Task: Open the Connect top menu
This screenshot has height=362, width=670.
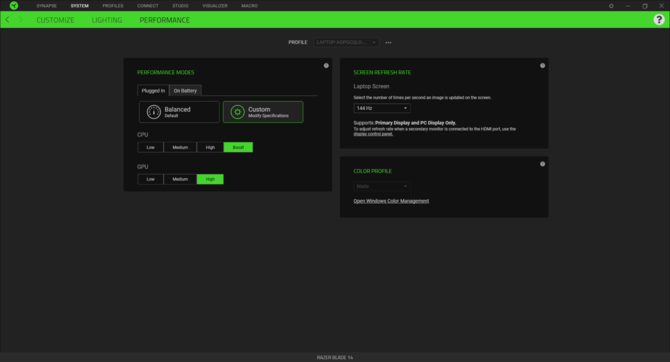Action: pyautogui.click(x=147, y=6)
